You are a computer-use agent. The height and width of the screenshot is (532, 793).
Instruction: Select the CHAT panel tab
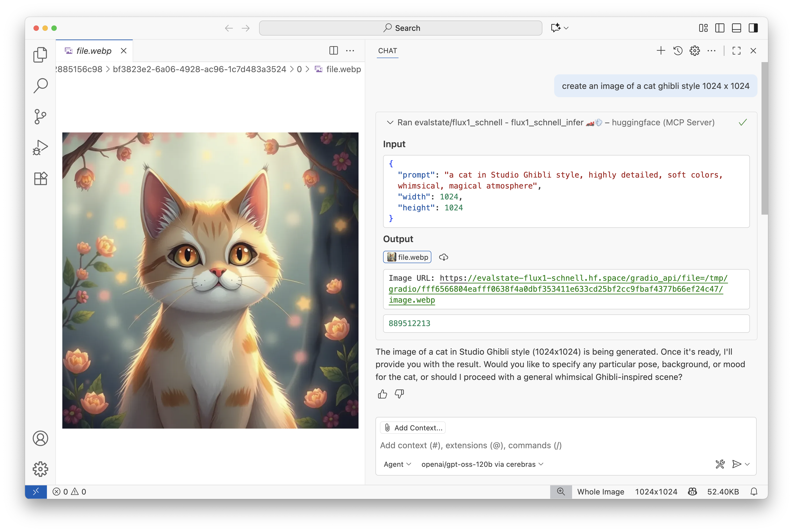point(388,51)
